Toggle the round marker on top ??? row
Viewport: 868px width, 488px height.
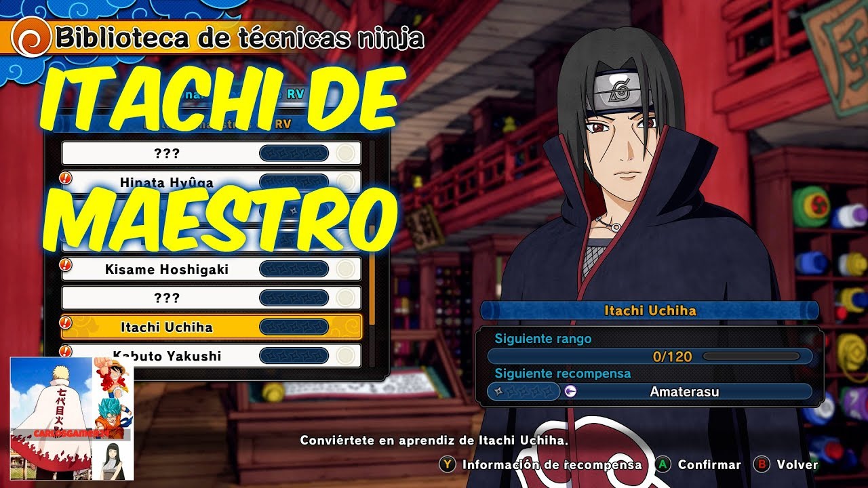tap(346, 153)
